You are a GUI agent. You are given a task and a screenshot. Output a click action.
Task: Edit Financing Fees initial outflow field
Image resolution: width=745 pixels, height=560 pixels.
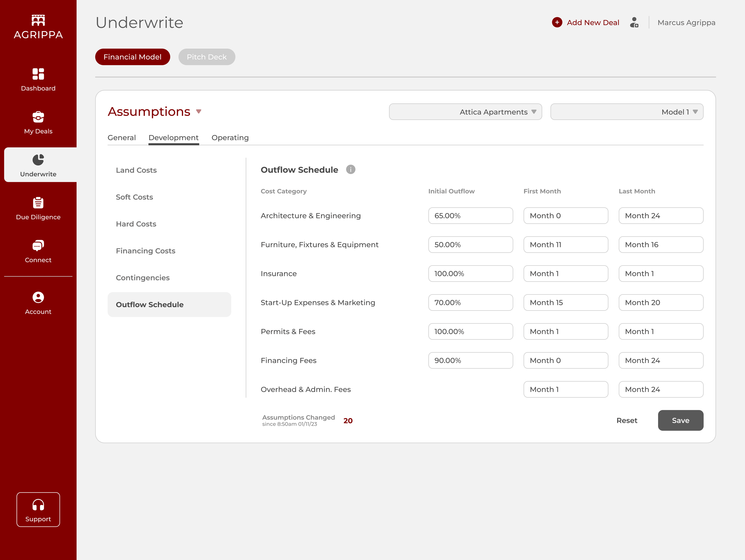470,360
